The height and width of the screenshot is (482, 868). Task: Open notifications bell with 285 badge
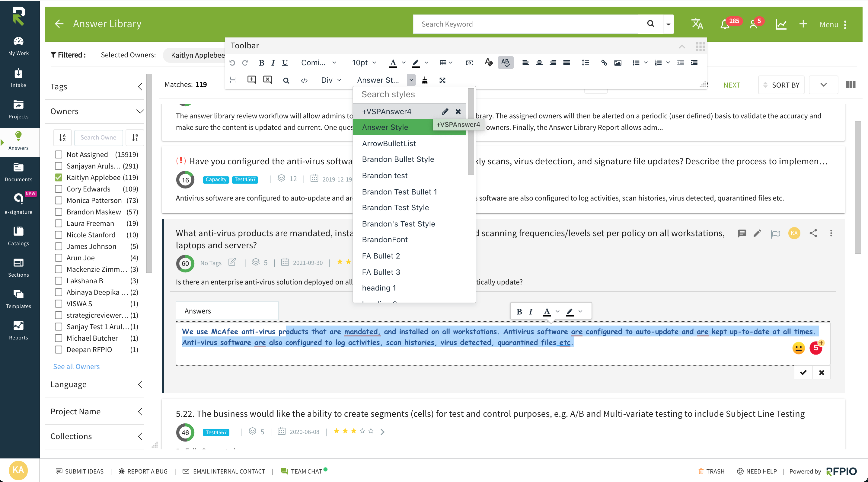(724, 24)
